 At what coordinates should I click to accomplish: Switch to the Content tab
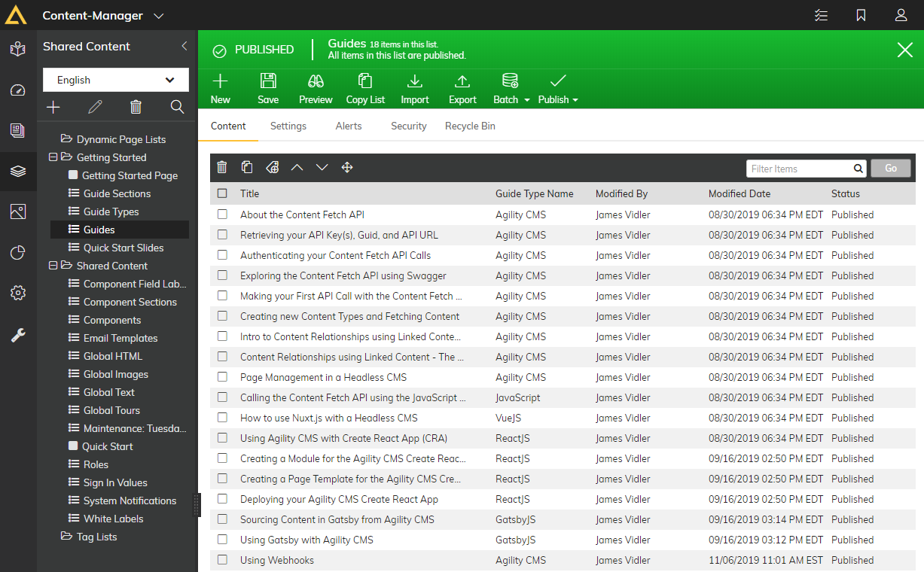pyautogui.click(x=228, y=126)
